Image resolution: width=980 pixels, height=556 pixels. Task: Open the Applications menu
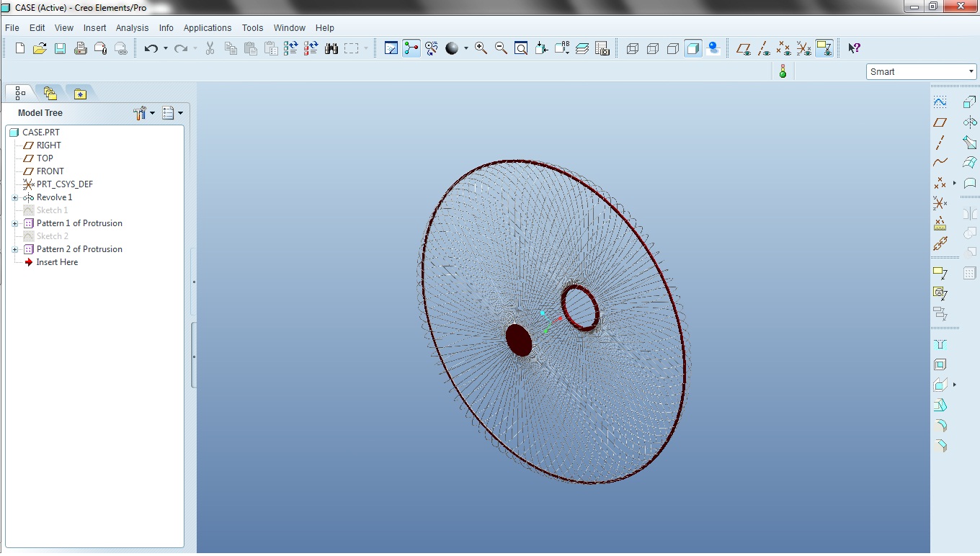[208, 27]
